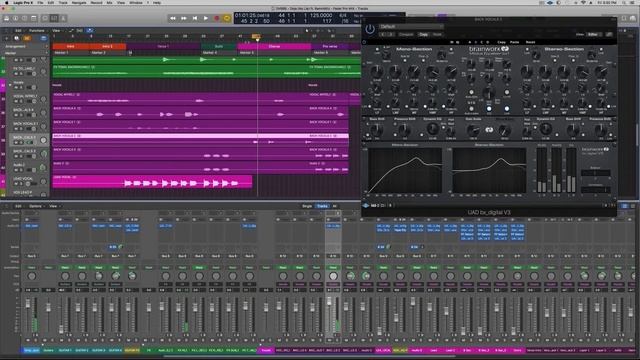The width and height of the screenshot is (640, 360).
Task: Click the tempo value 125.0000 in the display
Action: 320,16
